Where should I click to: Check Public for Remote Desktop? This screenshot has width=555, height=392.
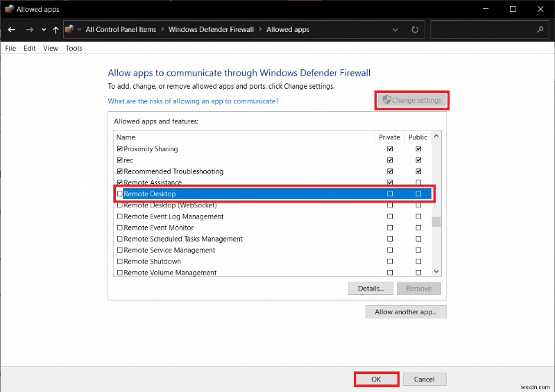coord(418,194)
